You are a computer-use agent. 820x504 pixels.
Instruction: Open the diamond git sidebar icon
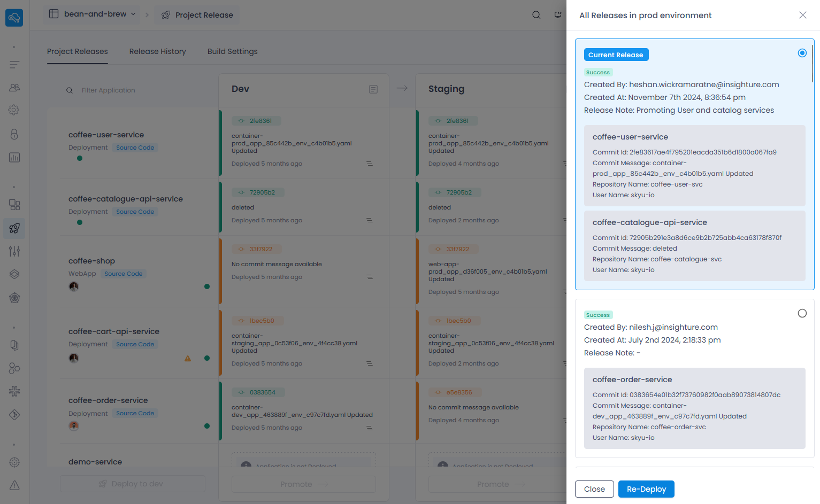14,415
